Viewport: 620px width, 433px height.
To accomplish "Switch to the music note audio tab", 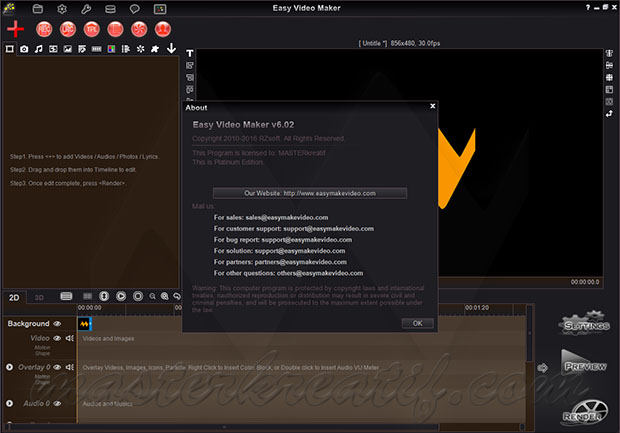I will coord(38,49).
